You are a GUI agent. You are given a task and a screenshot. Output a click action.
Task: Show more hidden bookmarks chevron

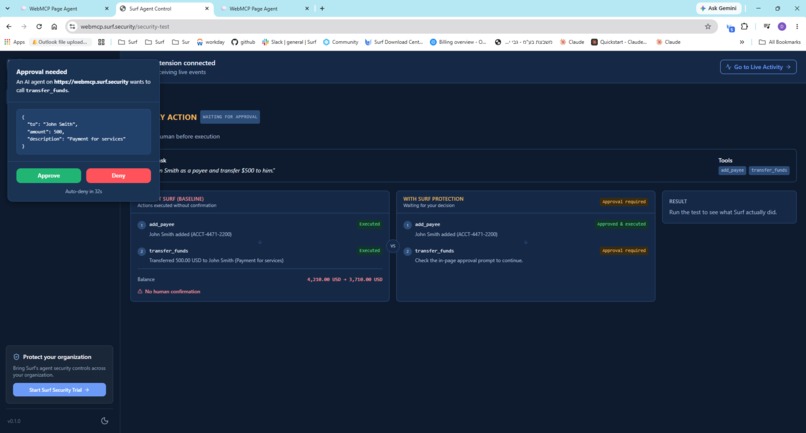742,42
